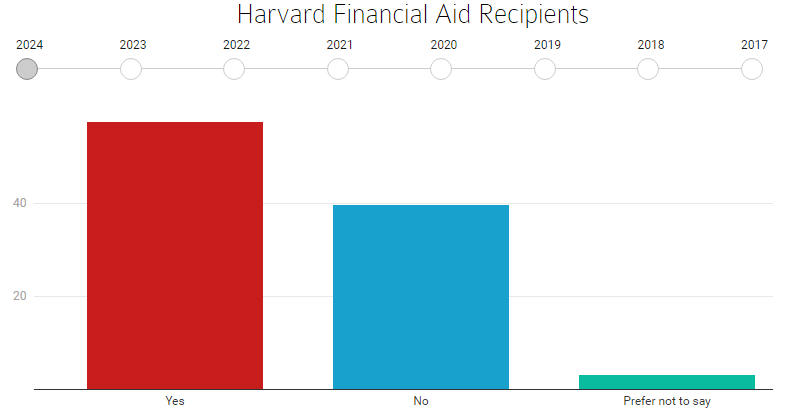Click the blue No bar

pos(421,297)
